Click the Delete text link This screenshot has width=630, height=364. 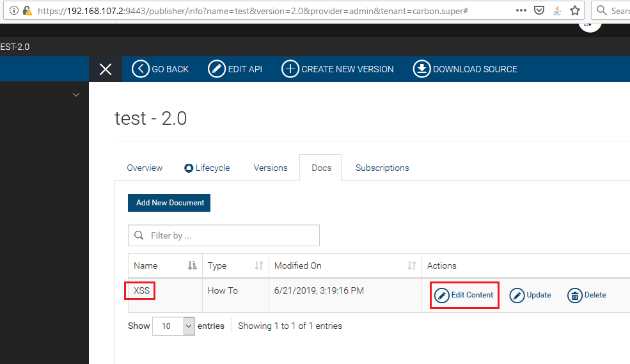point(595,295)
